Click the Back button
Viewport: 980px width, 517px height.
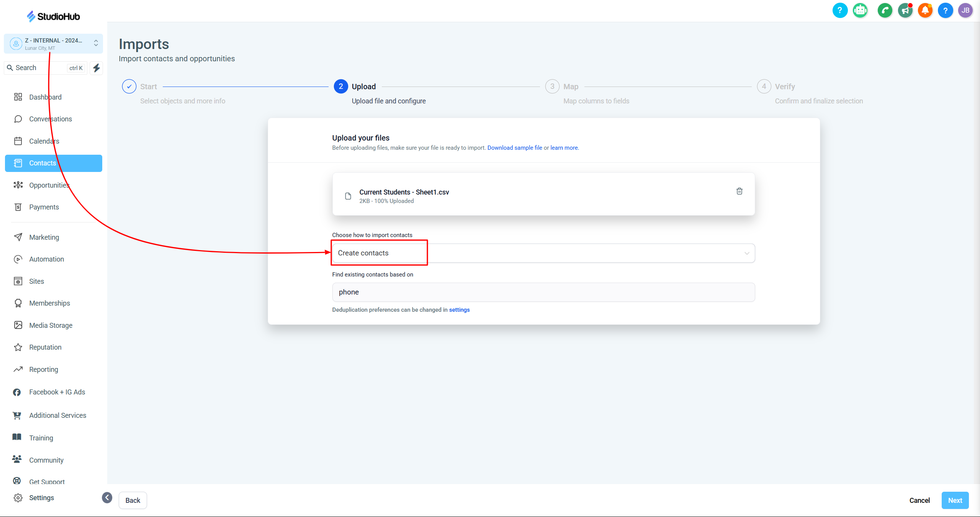[133, 500]
